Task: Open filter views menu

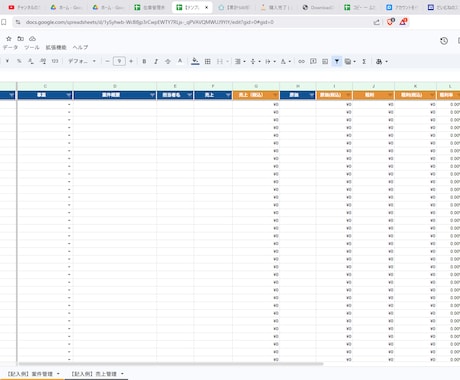Action: click(x=350, y=61)
